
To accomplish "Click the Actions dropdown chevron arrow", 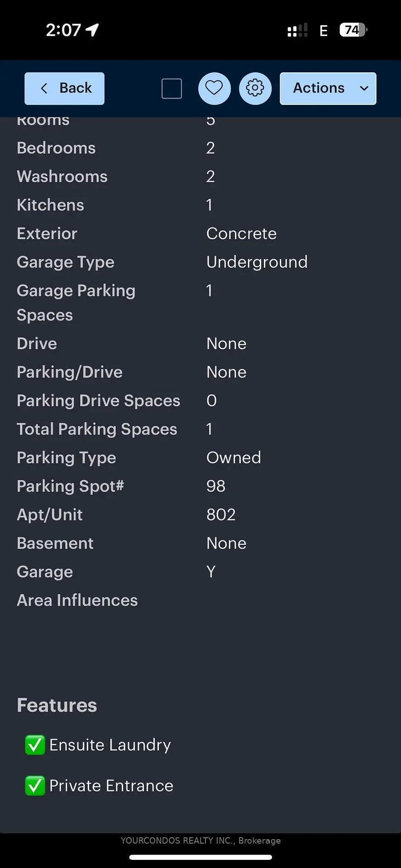I will pyautogui.click(x=364, y=89).
